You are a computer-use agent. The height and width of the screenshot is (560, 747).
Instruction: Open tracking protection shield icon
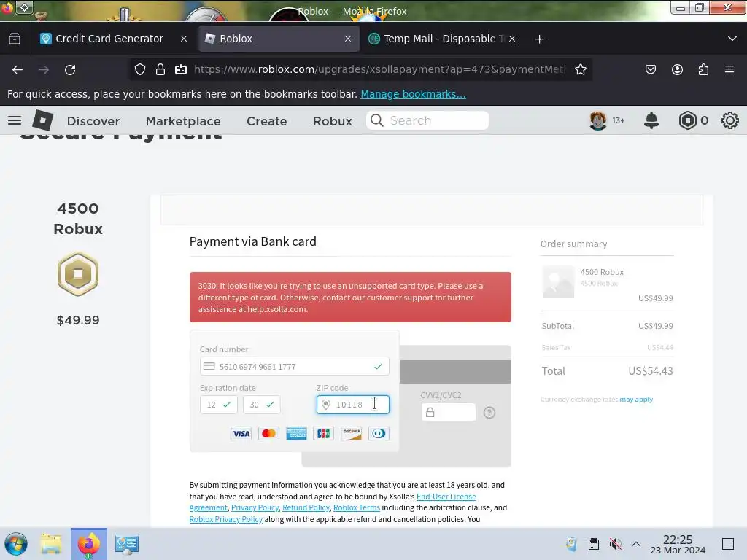click(x=139, y=69)
